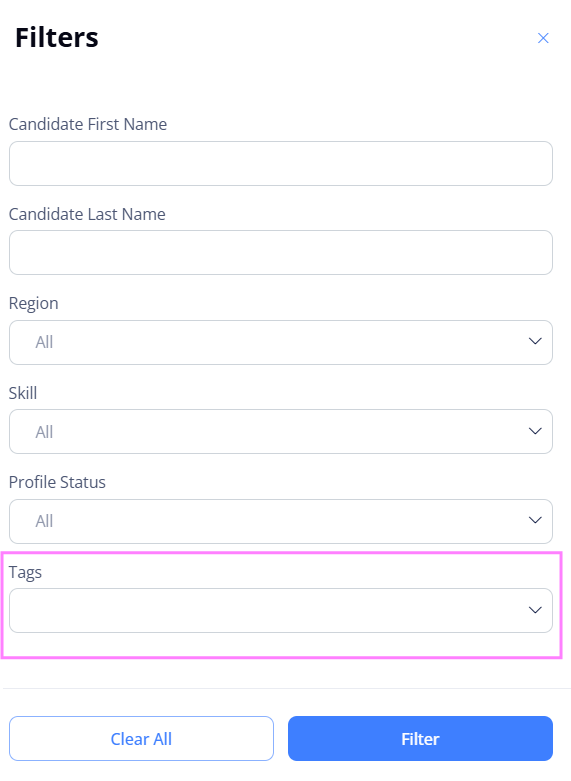This screenshot has height=781, width=571.
Task: Close the Filters panel with the X icon
Action: (x=543, y=38)
